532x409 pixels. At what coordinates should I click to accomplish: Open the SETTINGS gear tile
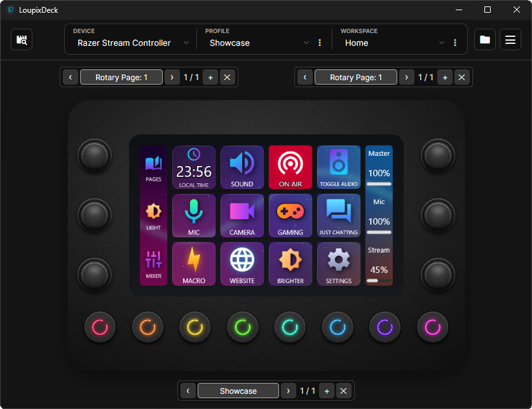pos(339,264)
